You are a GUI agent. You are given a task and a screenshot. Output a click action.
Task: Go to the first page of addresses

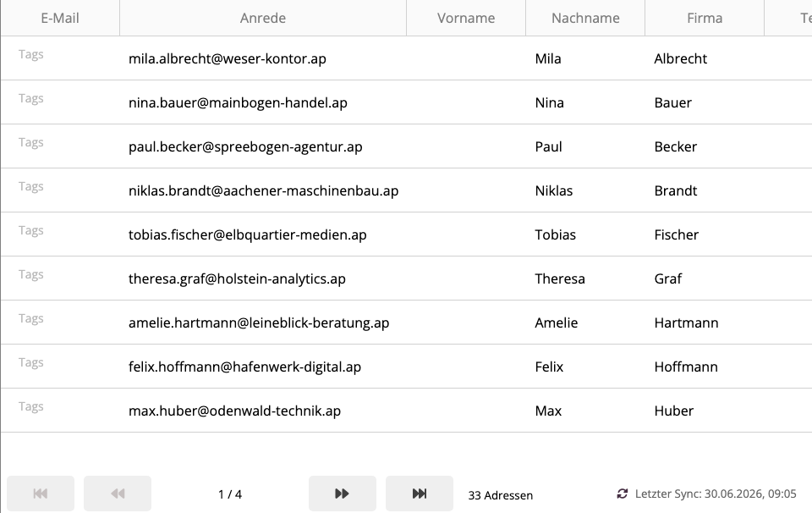[41, 494]
